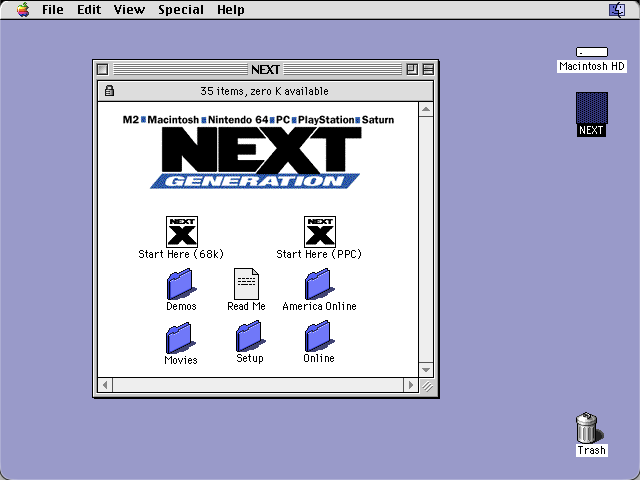Image resolution: width=640 pixels, height=480 pixels.
Task: Click the Trash can icon
Action: pyautogui.click(x=588, y=427)
